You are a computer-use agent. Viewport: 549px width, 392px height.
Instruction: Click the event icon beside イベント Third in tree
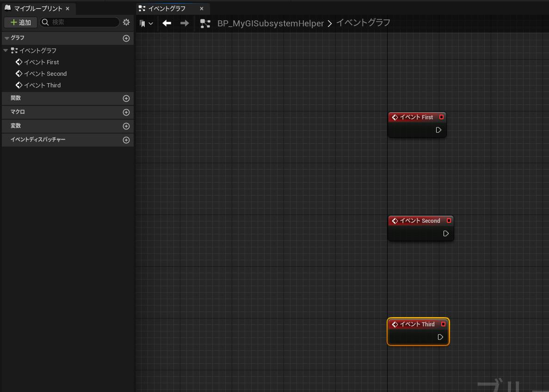19,85
